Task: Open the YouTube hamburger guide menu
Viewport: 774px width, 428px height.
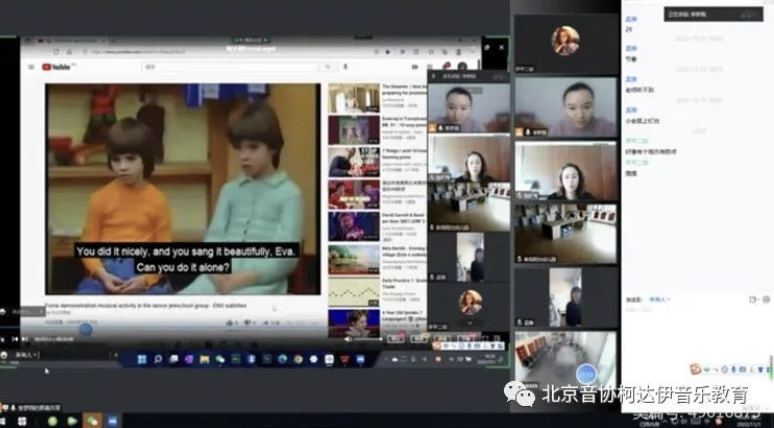Action: tap(32, 67)
